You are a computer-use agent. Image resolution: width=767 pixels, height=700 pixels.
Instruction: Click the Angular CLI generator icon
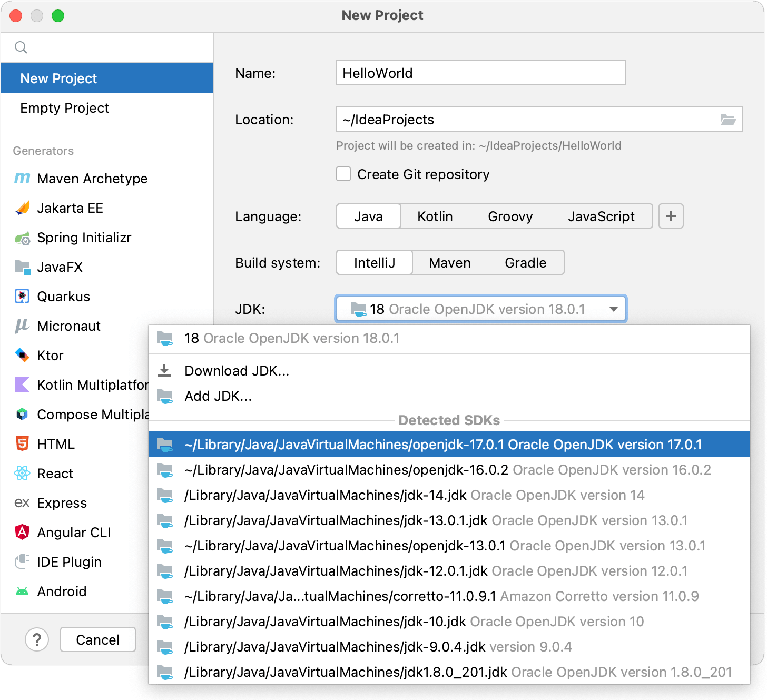(22, 532)
